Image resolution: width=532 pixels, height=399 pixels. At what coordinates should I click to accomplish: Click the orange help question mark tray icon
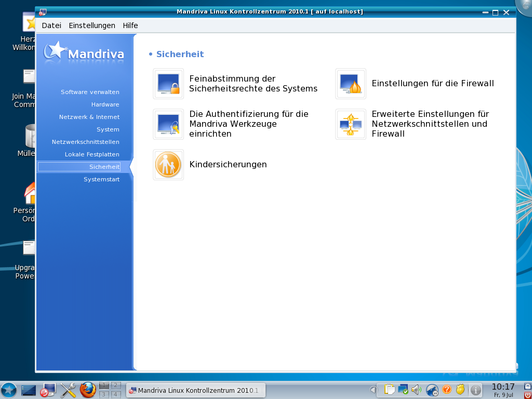click(446, 390)
